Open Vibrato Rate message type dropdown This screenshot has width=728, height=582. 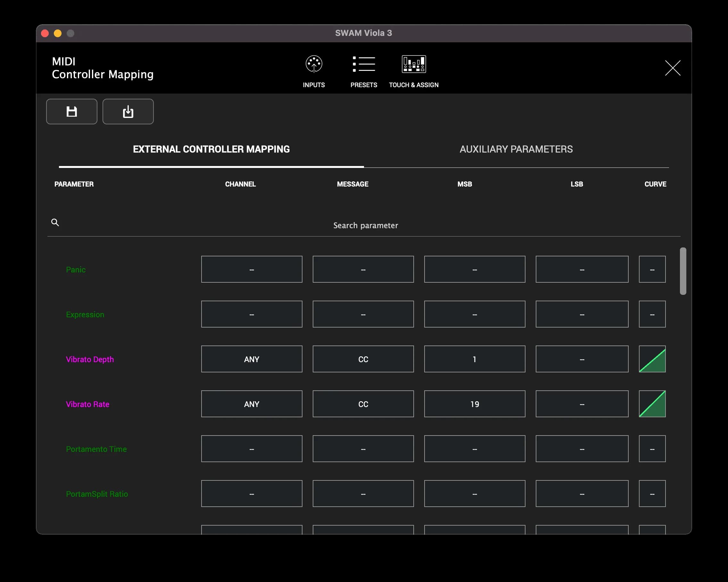click(x=363, y=404)
